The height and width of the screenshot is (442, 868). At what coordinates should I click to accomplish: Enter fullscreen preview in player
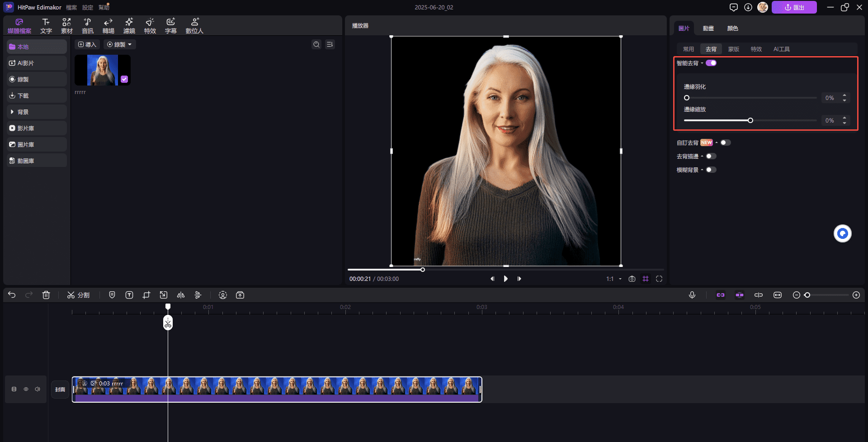coord(659,279)
